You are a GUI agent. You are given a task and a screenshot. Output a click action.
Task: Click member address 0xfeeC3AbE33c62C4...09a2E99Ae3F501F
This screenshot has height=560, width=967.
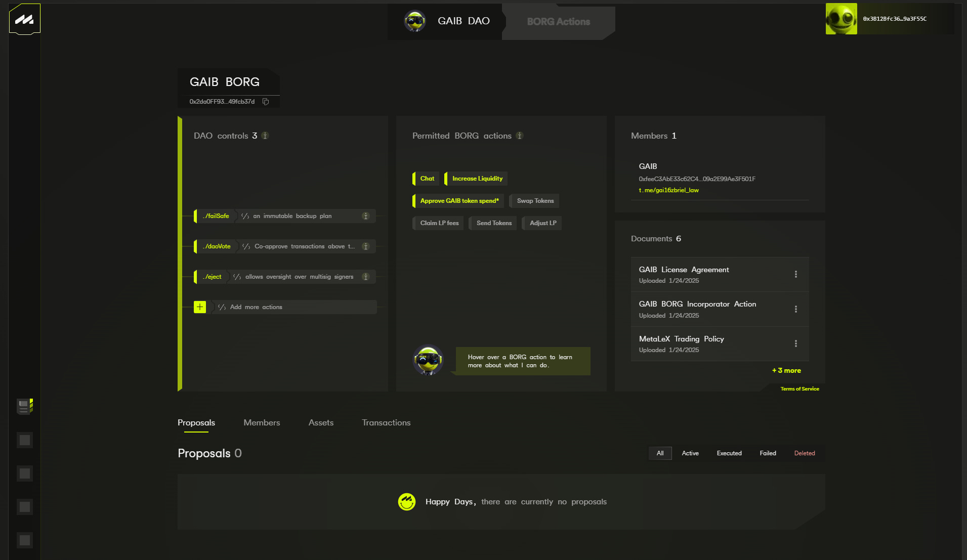coord(697,179)
